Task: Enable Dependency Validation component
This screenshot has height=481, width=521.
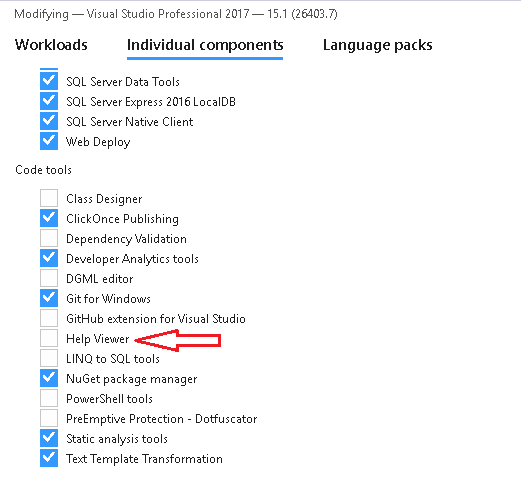Action: (x=49, y=238)
